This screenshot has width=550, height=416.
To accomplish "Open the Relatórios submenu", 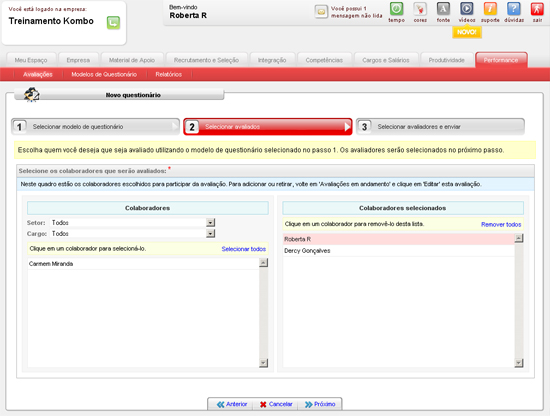I will tap(169, 74).
